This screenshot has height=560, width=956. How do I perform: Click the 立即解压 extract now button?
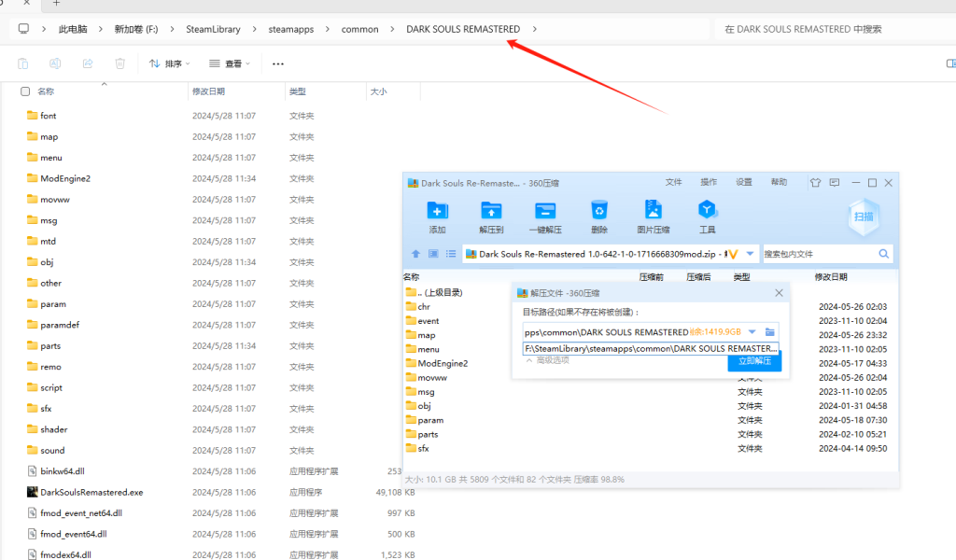(754, 361)
